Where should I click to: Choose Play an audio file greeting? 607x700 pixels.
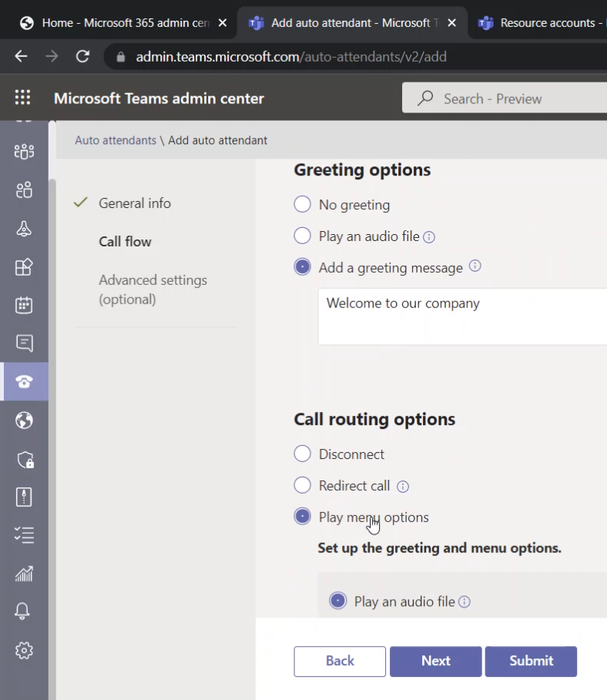[303, 236]
